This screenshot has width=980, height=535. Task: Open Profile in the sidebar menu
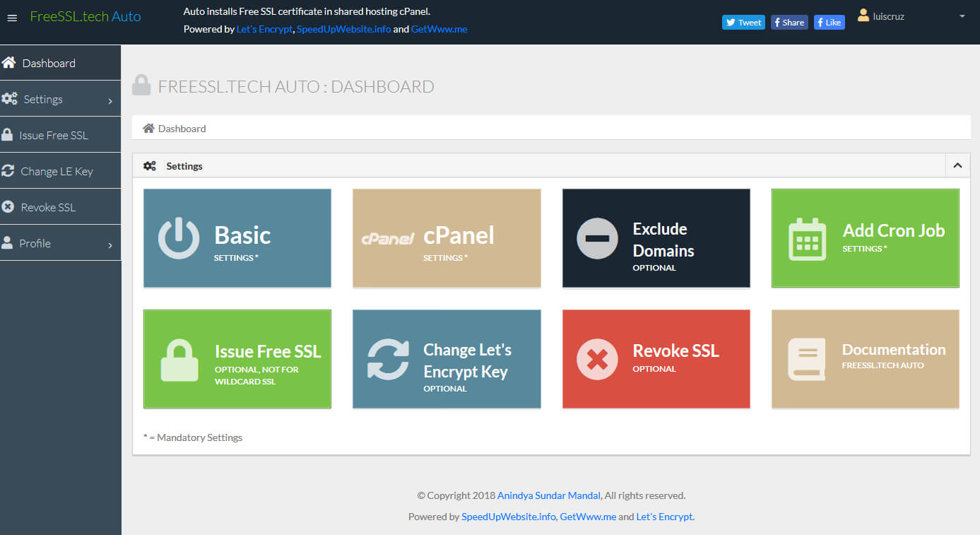tap(60, 243)
